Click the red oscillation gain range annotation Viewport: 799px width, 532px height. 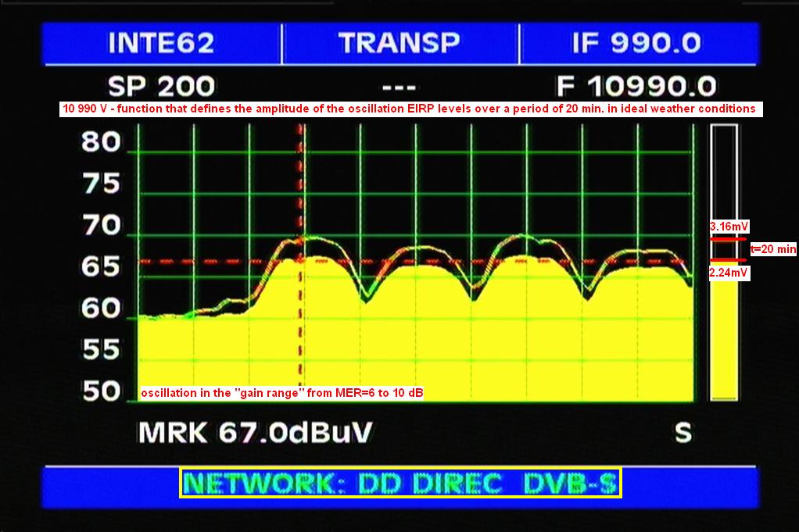(x=282, y=393)
